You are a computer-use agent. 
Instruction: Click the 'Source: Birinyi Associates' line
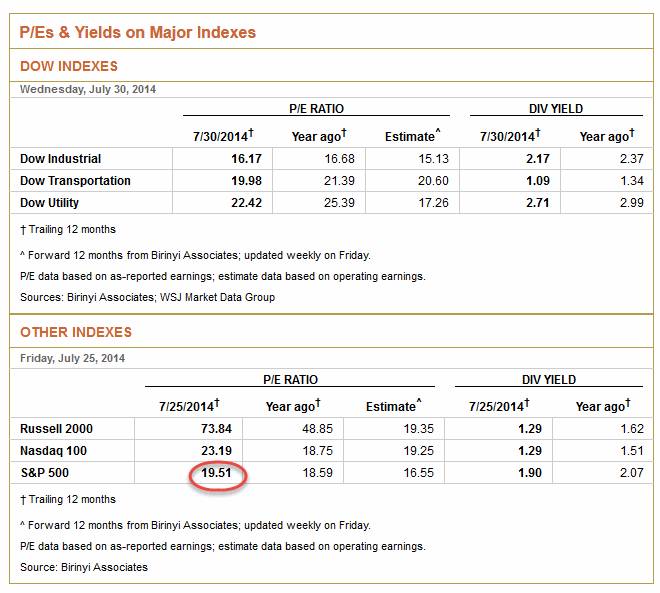(84, 567)
